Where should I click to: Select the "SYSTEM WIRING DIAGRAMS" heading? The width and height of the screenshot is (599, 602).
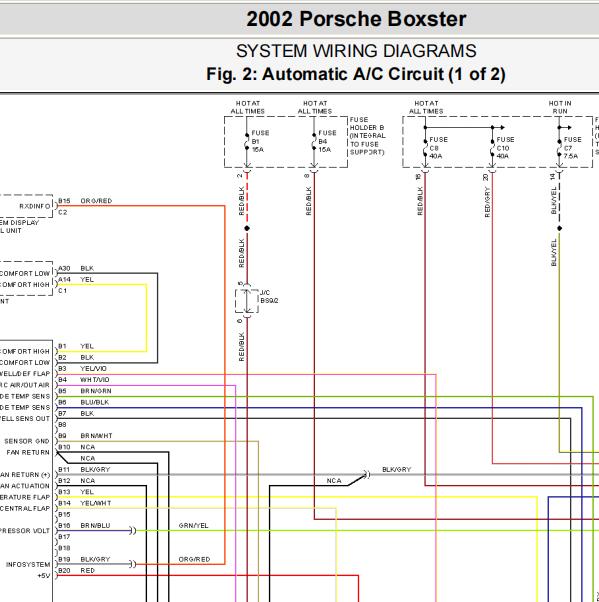(x=356, y=51)
